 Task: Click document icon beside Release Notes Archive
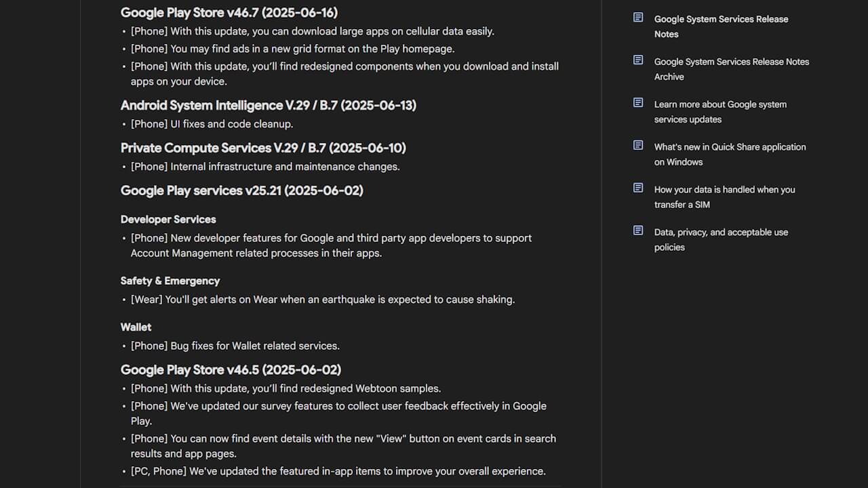tap(638, 60)
